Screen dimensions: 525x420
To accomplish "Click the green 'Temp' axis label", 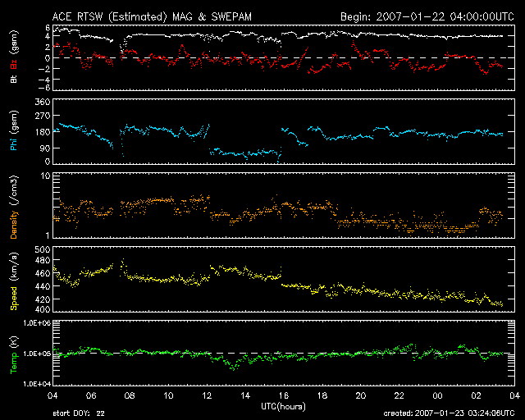I will [x=14, y=363].
